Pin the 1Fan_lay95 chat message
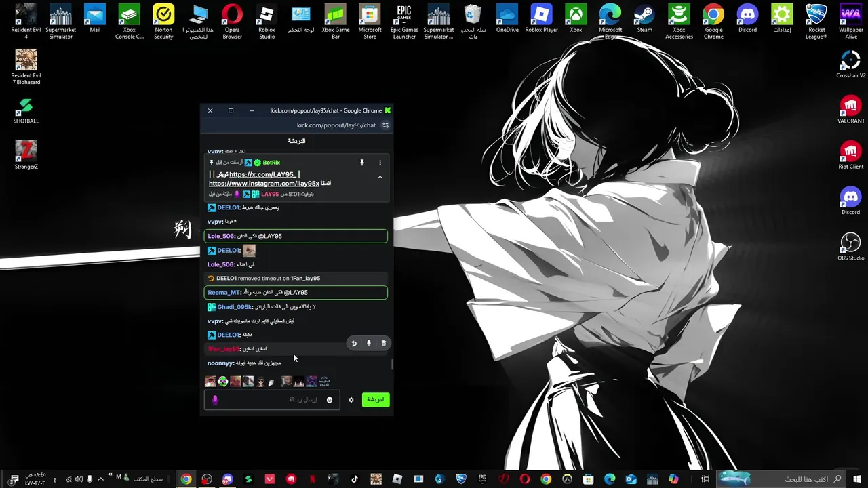 (369, 343)
